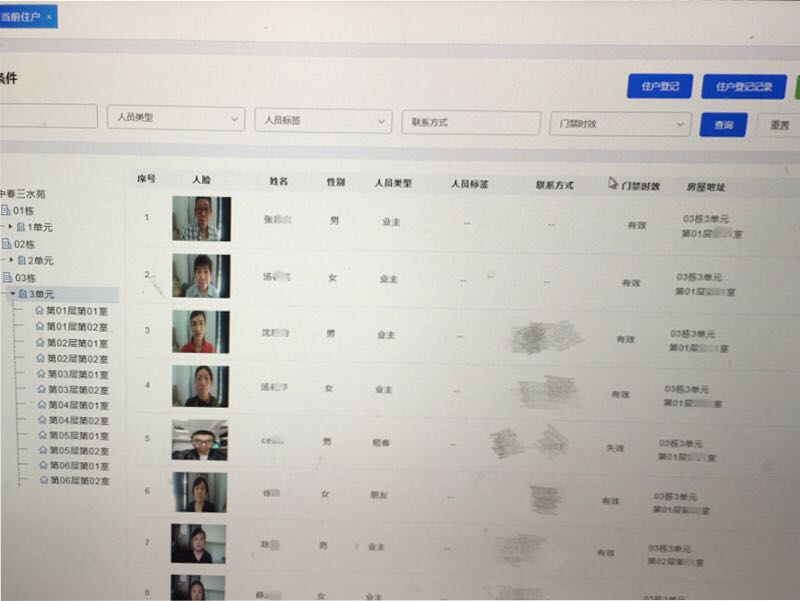Select 第04层第01室 in the room tree
800x601 pixels.
click(x=78, y=406)
